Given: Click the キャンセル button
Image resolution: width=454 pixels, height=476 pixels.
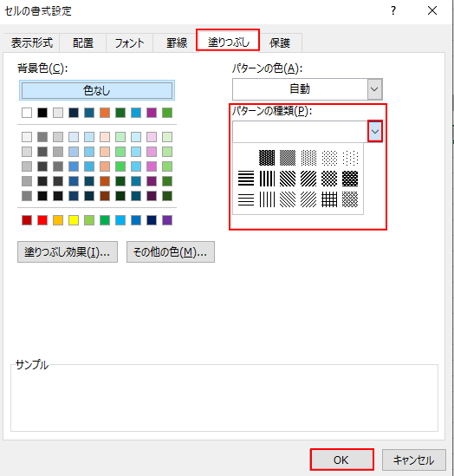Looking at the screenshot, I should click(413, 460).
